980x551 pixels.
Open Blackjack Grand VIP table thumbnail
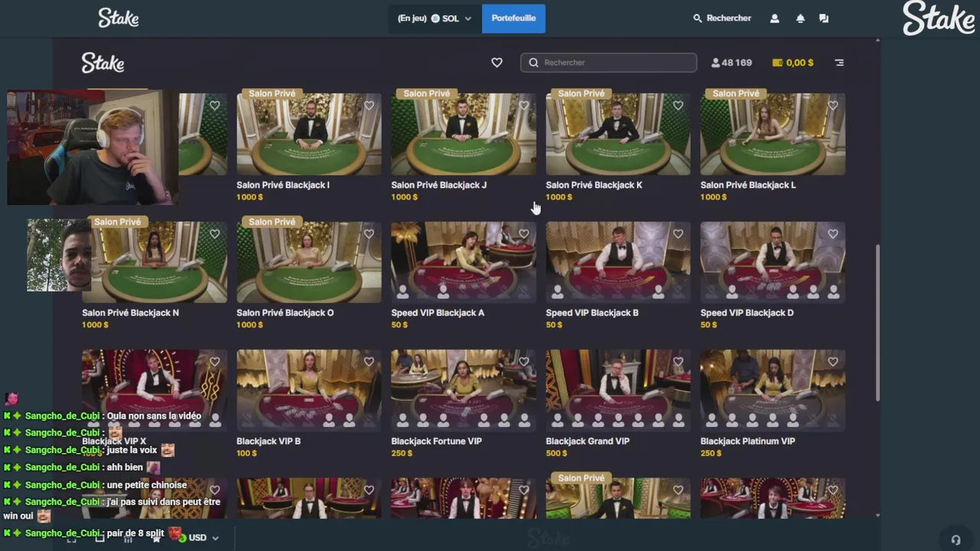pos(618,390)
